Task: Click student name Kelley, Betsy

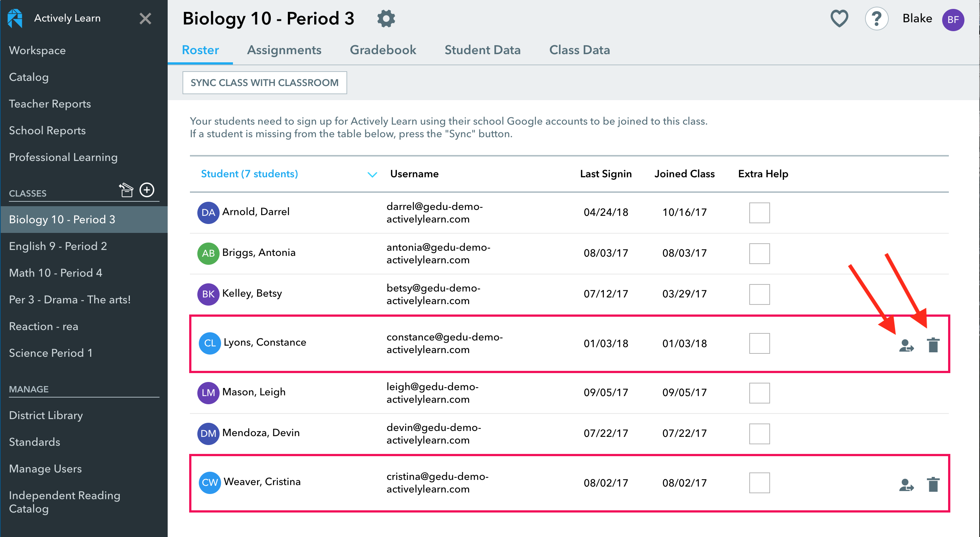Action: 252,293
